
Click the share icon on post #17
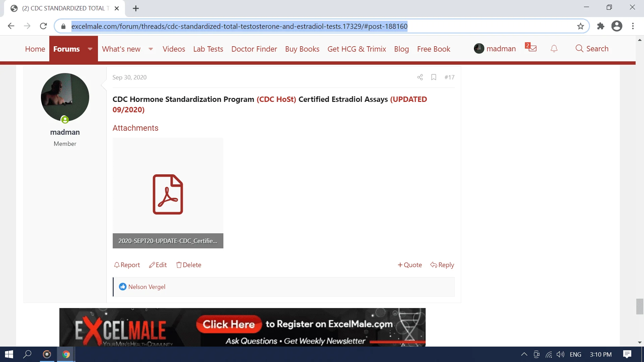420,77
